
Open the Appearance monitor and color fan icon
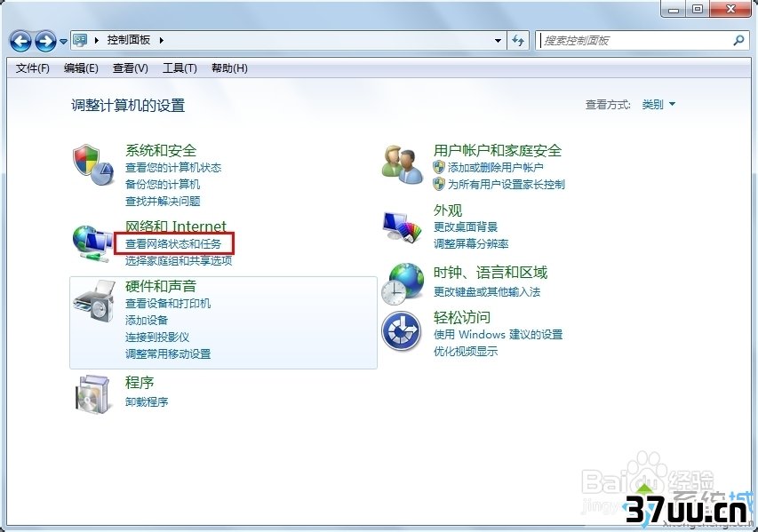point(403,226)
